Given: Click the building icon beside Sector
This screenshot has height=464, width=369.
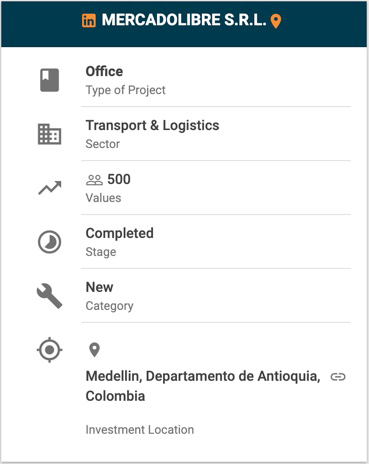Looking at the screenshot, I should click(x=49, y=134).
